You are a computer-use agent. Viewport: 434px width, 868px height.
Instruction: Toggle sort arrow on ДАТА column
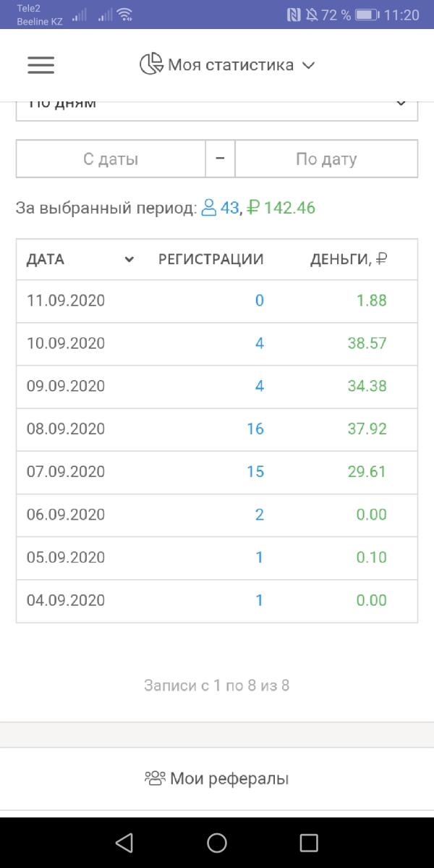pyautogui.click(x=129, y=259)
